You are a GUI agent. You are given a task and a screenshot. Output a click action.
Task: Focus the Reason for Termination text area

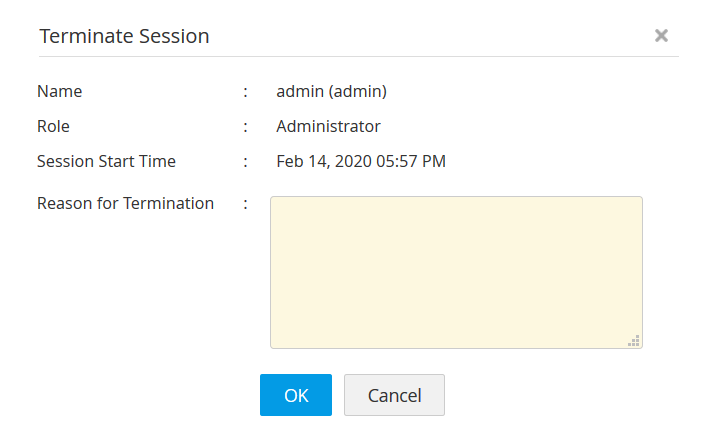pos(456,272)
